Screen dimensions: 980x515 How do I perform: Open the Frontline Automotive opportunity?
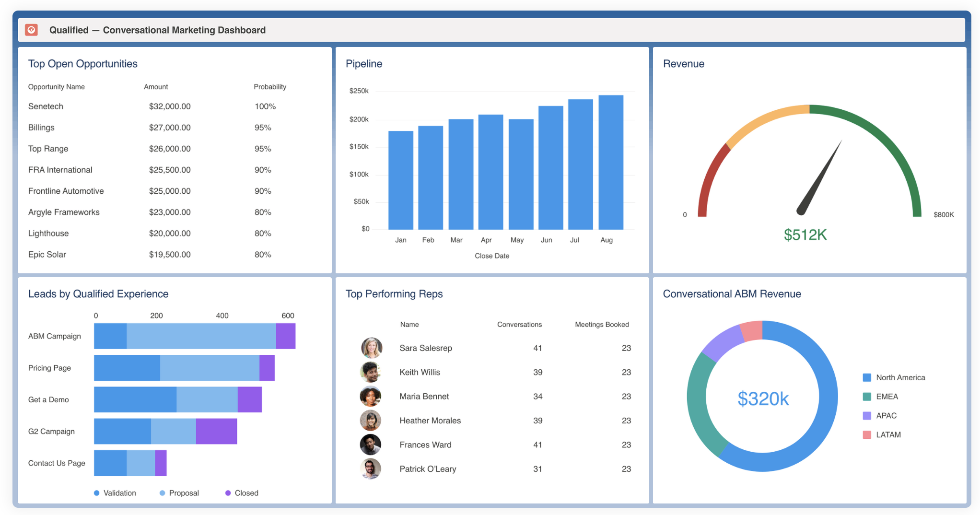pyautogui.click(x=66, y=191)
